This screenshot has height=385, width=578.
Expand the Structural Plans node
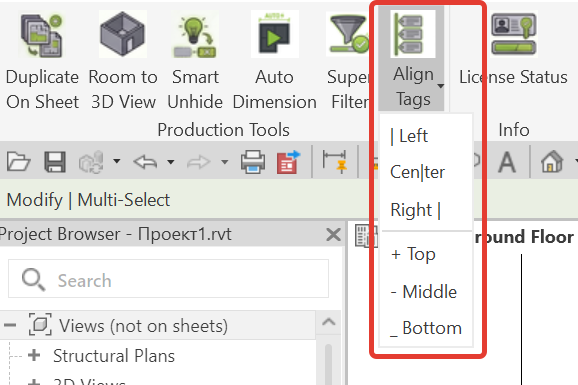pyautogui.click(x=34, y=355)
